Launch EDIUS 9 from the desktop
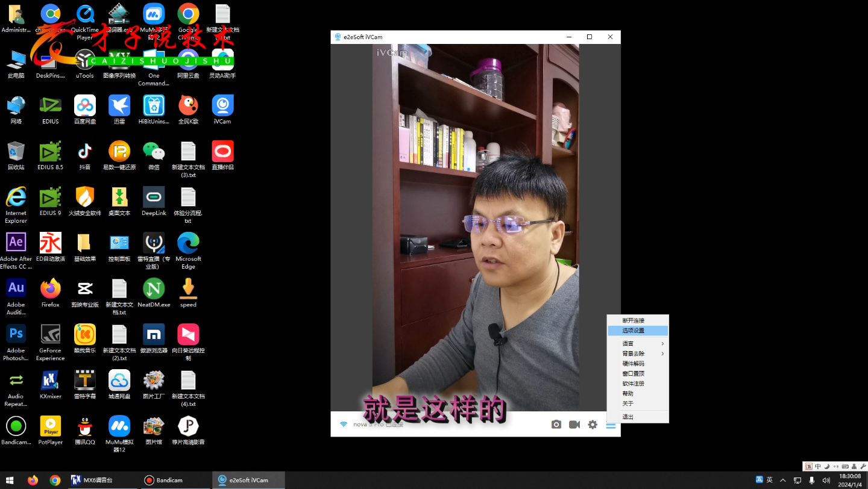This screenshot has height=489, width=868. [50, 199]
